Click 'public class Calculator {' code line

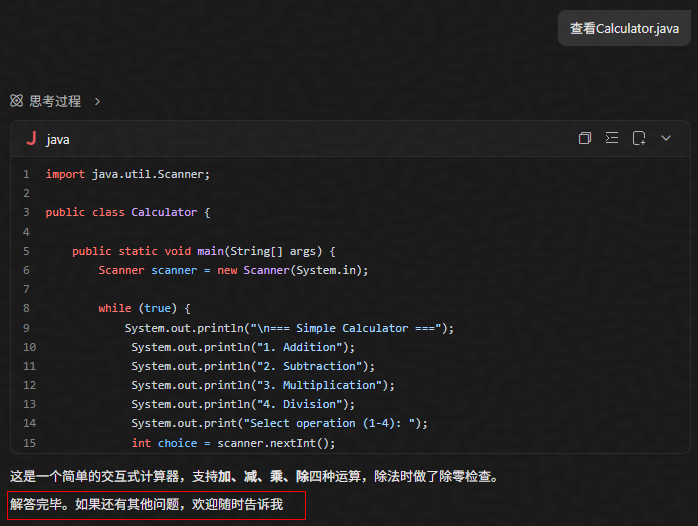point(128,212)
